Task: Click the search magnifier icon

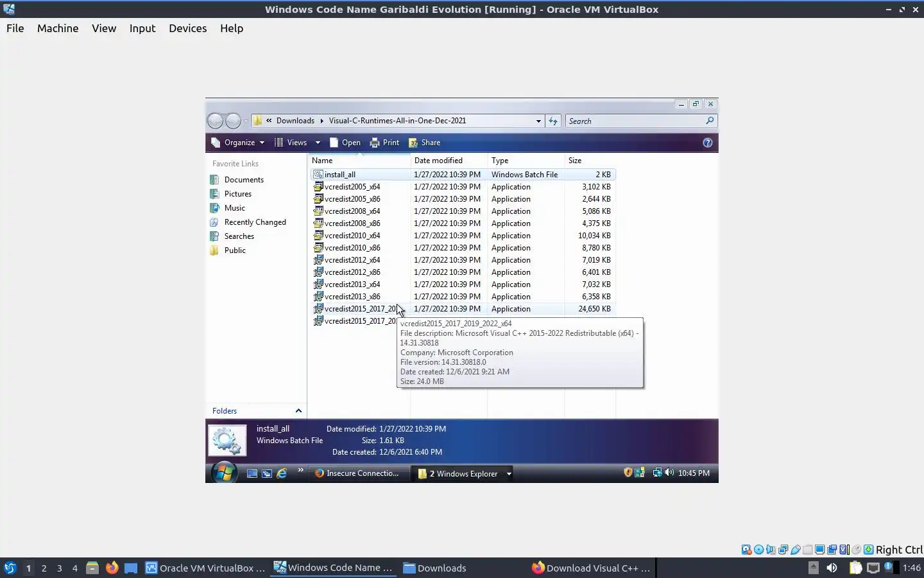Action: click(710, 121)
